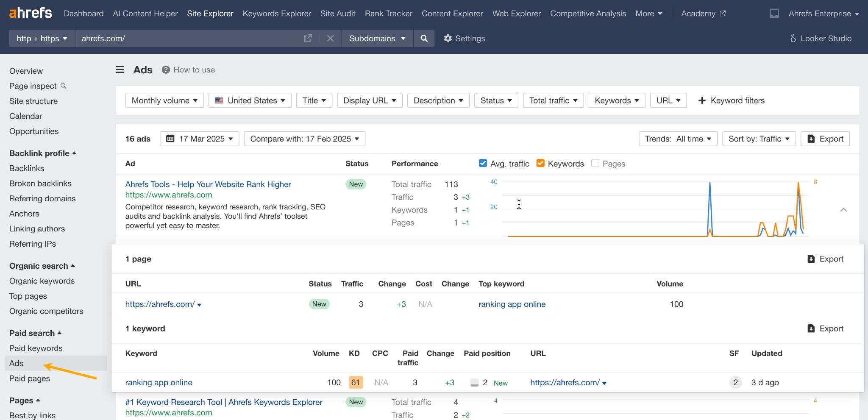This screenshot has width=868, height=420.
Task: Click the Keyword filters button
Action: [x=731, y=100]
